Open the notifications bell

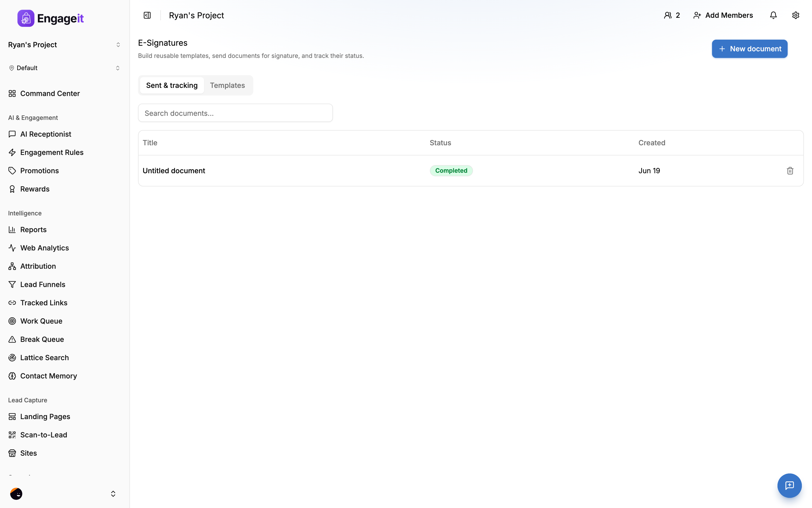pos(773,15)
